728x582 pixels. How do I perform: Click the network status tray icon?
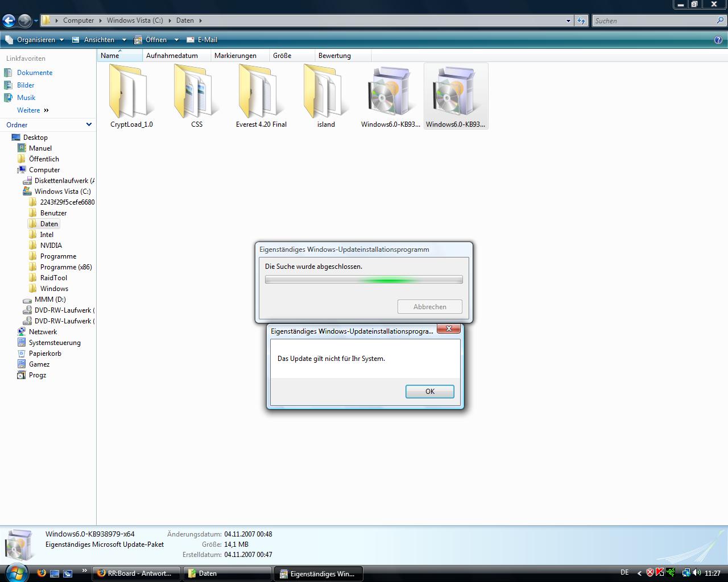686,573
